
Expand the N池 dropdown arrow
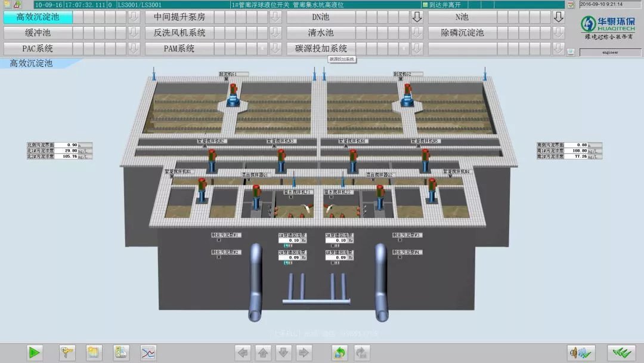558,17
